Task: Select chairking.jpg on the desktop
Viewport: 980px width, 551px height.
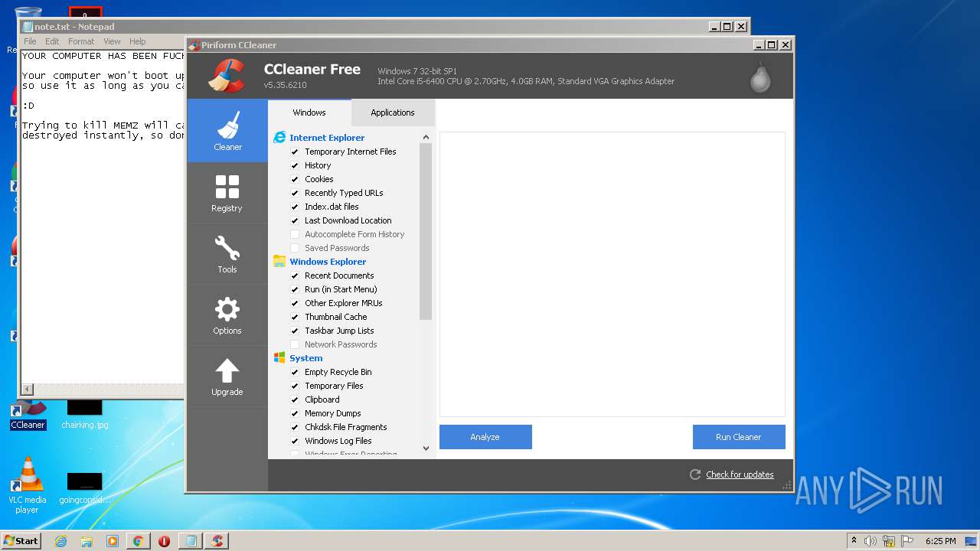Action: click(x=84, y=412)
